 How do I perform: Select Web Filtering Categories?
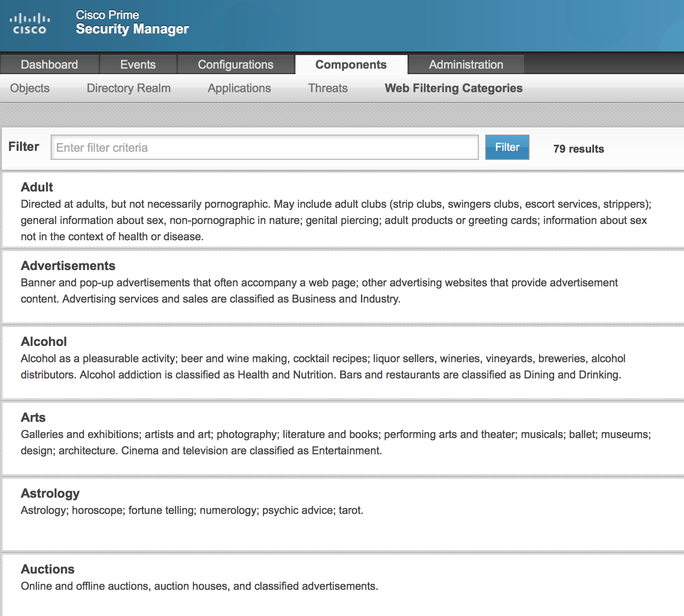[453, 88]
